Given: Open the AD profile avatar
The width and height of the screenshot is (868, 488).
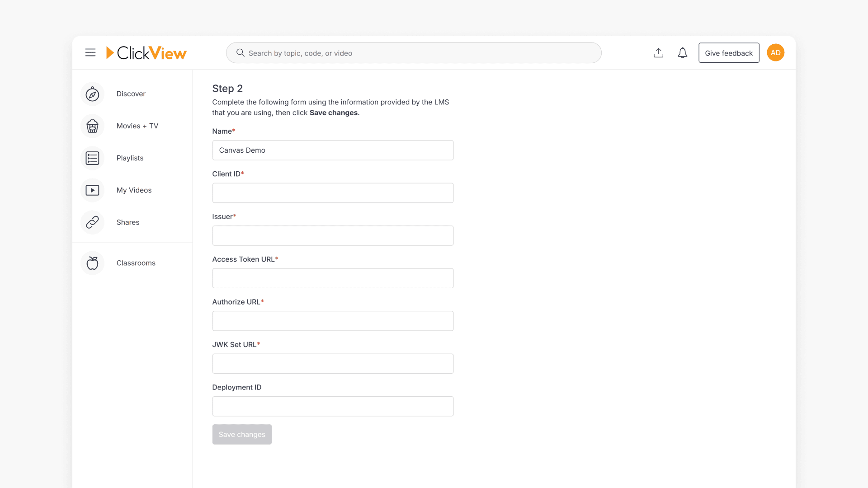Looking at the screenshot, I should pos(775,52).
